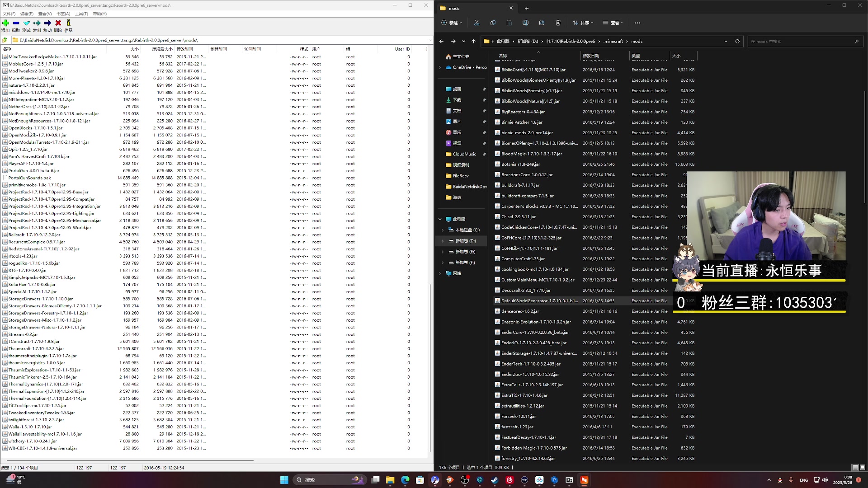The width and height of the screenshot is (868, 488).
Task: Click the Test (测试) archive icon
Action: [x=26, y=23]
